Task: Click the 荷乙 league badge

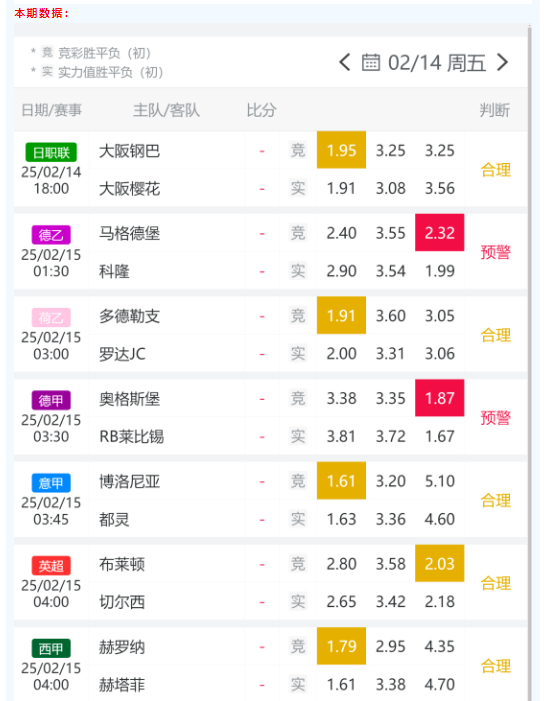Action: click(x=51, y=317)
